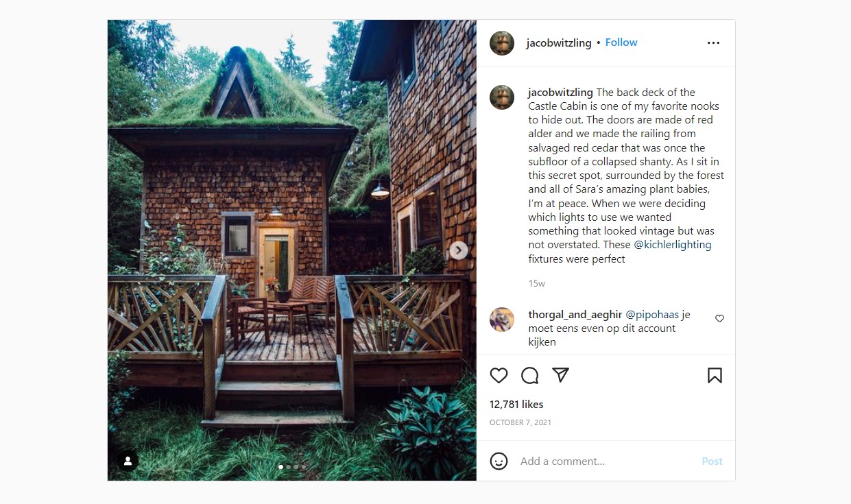
Task: Like thorgal_and_aeghir's comment heart
Action: [719, 319]
